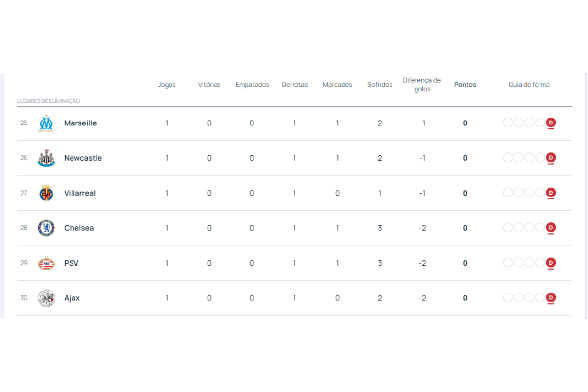Screen dimensions: 588x392
Task: Click the Lugares de eliminação label
Action: tap(49, 101)
